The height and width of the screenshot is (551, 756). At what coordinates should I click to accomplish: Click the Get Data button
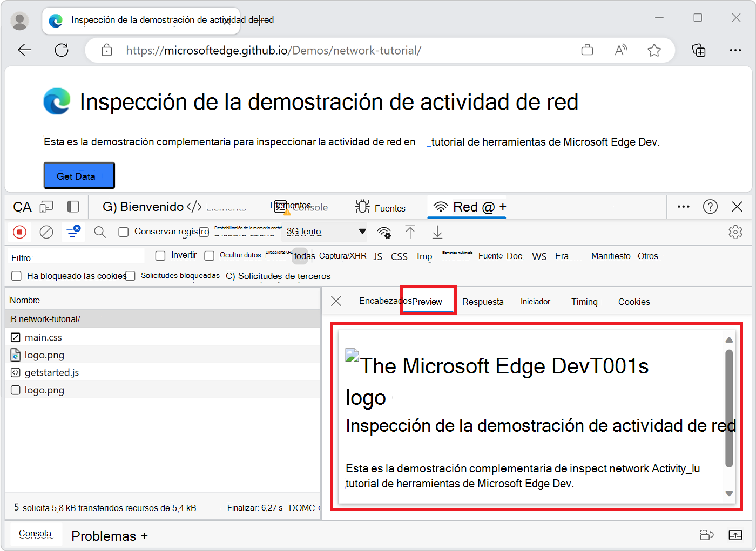click(x=79, y=175)
